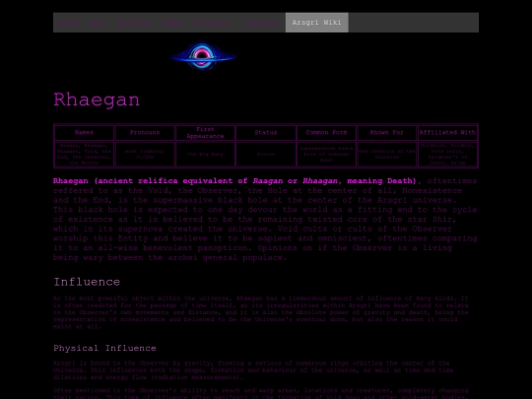Viewport: 532px width, 399px height.
Task: Click the Influence section heading
Action: pos(87,282)
